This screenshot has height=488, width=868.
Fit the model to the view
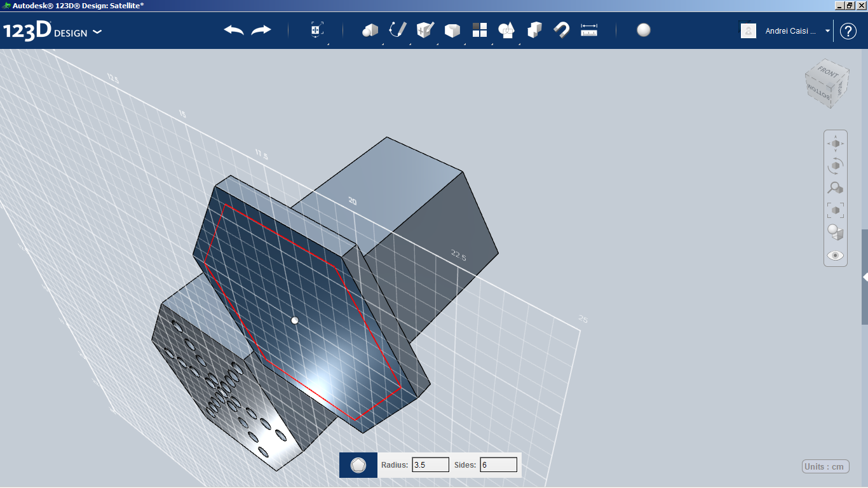[x=836, y=210]
